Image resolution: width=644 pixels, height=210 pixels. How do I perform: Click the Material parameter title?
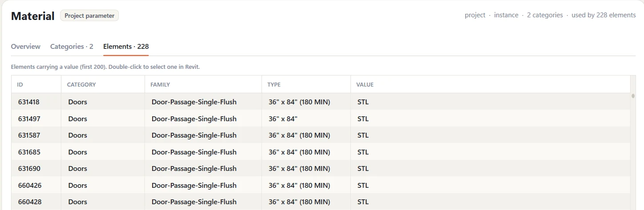pos(32,16)
